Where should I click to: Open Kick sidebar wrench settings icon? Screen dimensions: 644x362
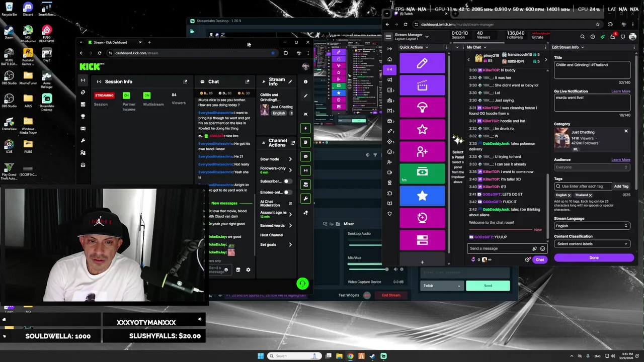pyautogui.click(x=83, y=141)
